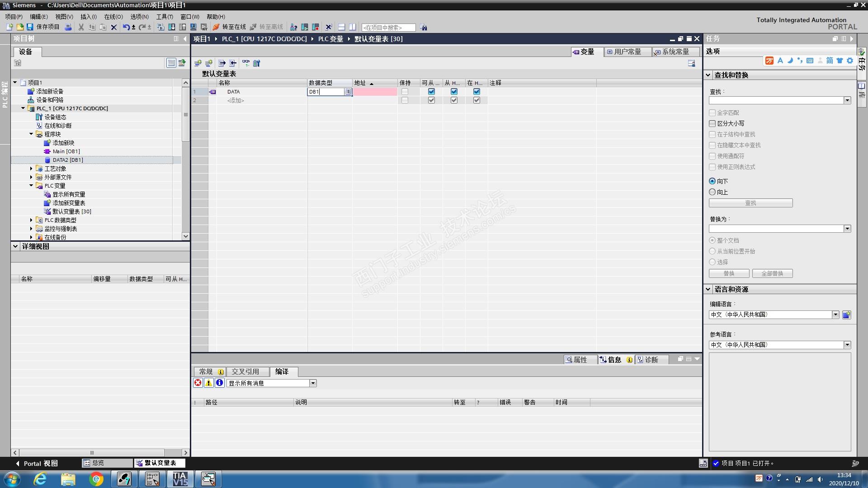Open the editing language dropdown
Image resolution: width=868 pixels, height=488 pixels.
pos(835,314)
